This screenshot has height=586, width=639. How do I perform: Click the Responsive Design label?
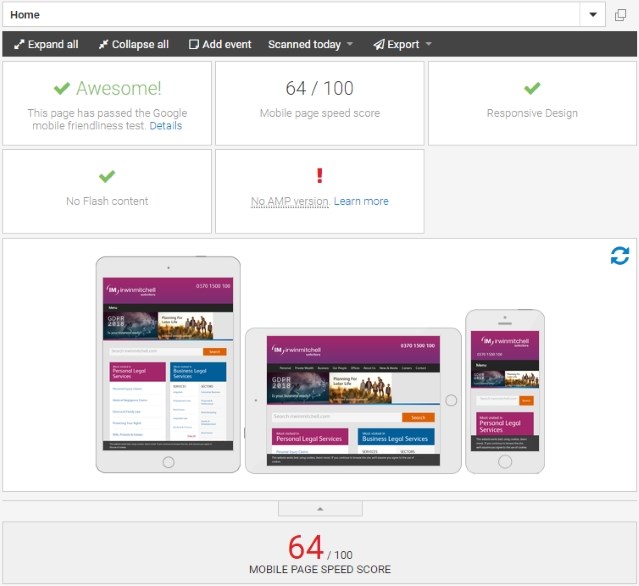532,113
